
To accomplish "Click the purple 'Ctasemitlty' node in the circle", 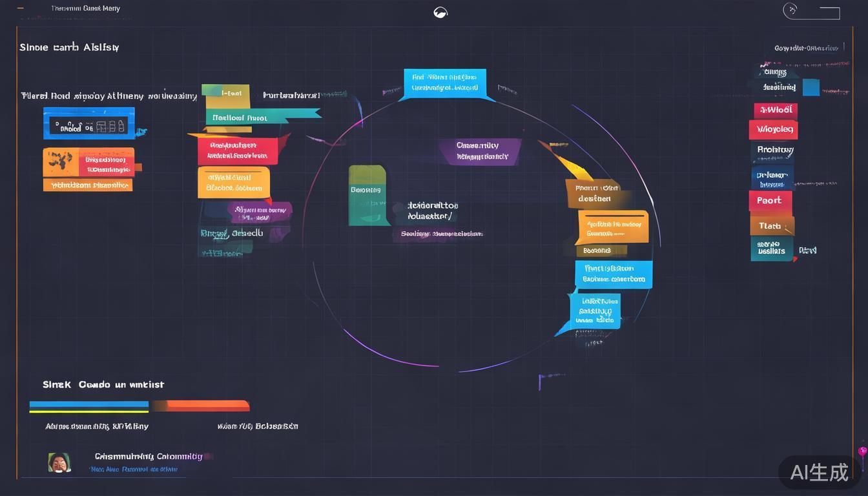I will tap(479, 151).
